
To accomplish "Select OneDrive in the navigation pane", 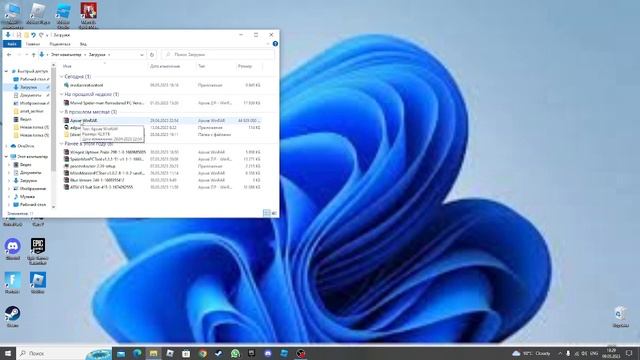I will pos(26,146).
